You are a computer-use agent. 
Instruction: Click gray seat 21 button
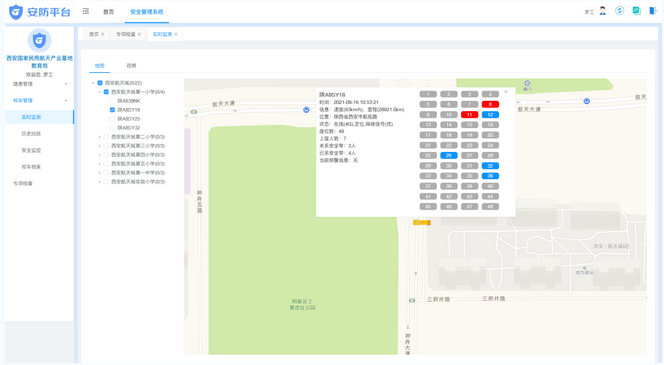click(428, 145)
